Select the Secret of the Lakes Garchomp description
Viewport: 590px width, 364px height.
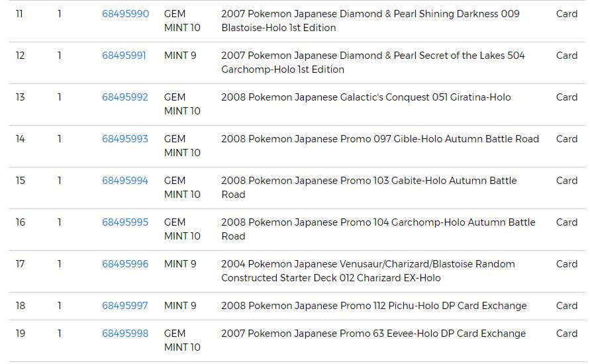tap(373, 62)
